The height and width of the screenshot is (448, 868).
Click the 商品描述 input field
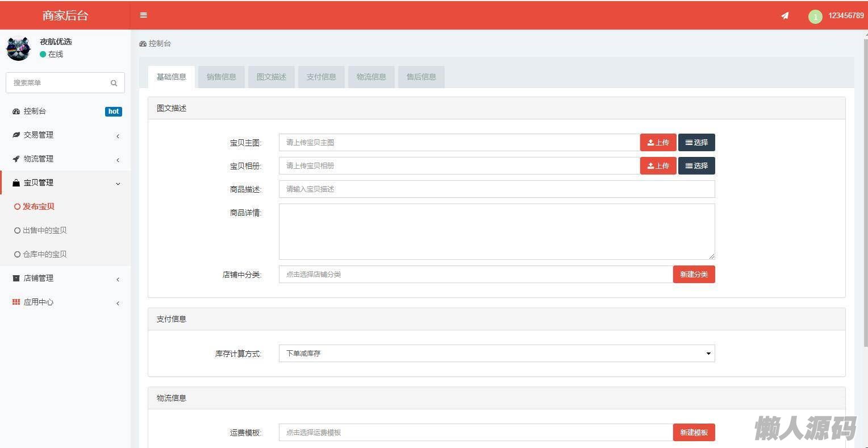(496, 189)
